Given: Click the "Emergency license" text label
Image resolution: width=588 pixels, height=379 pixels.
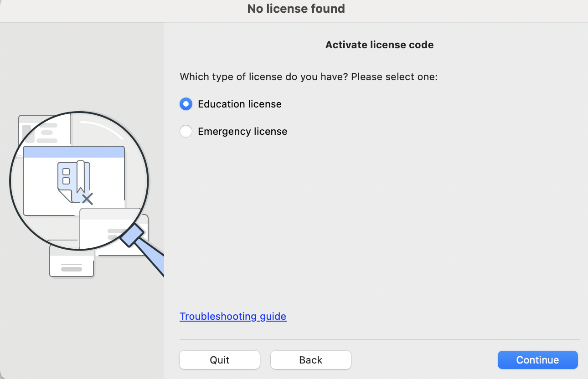Looking at the screenshot, I should click(x=242, y=132).
